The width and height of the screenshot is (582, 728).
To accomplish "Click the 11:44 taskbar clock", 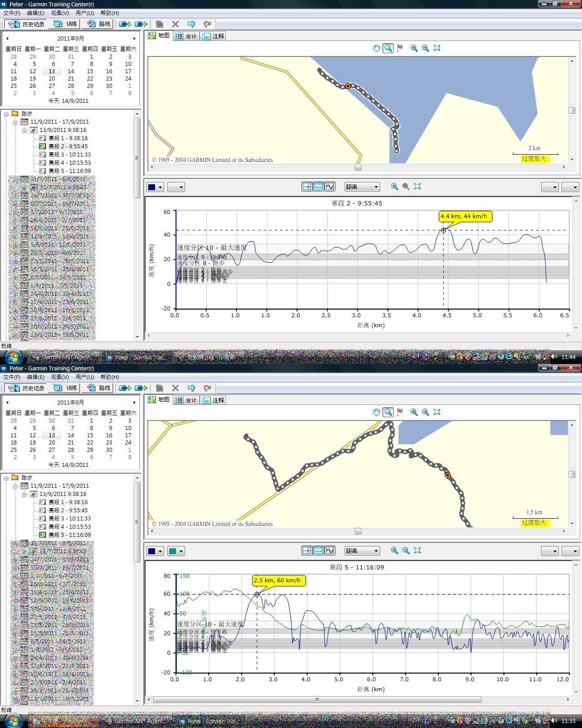I will pyautogui.click(x=568, y=357).
